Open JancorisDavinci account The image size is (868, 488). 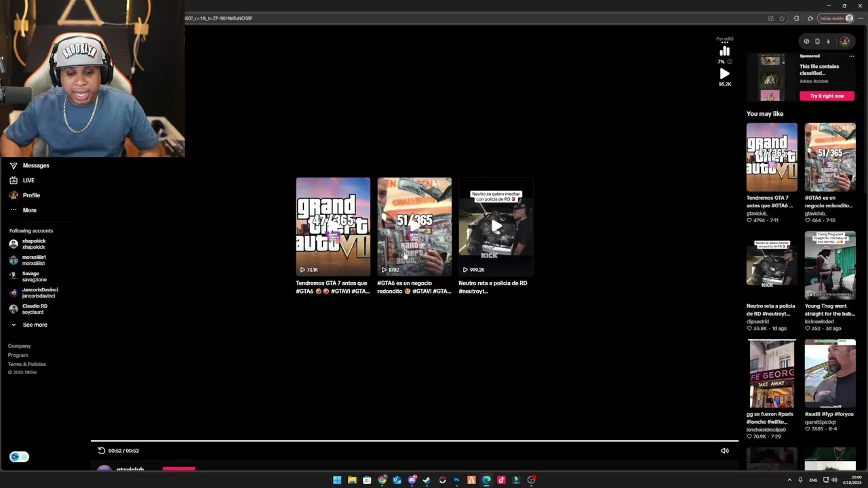[x=33, y=293]
